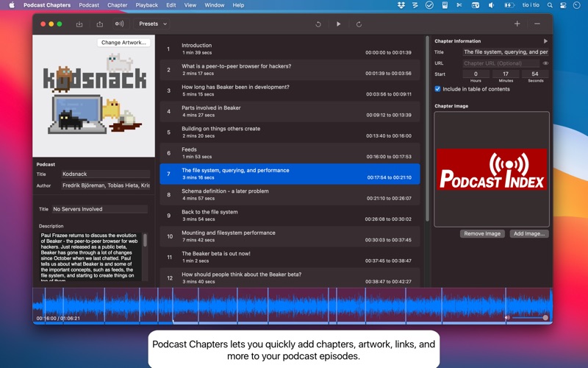The image size is (588, 368).
Task: Click the Add Image... button
Action: [529, 233]
